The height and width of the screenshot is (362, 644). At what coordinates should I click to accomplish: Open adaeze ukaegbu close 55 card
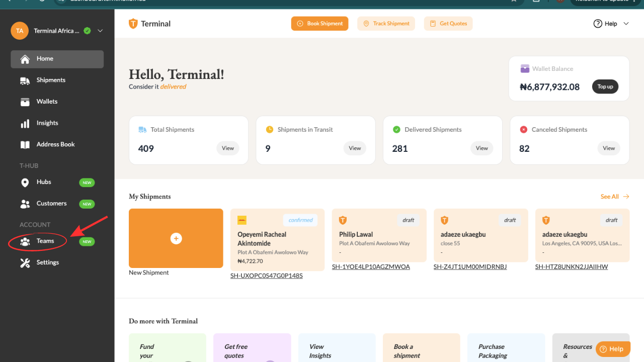(x=481, y=235)
